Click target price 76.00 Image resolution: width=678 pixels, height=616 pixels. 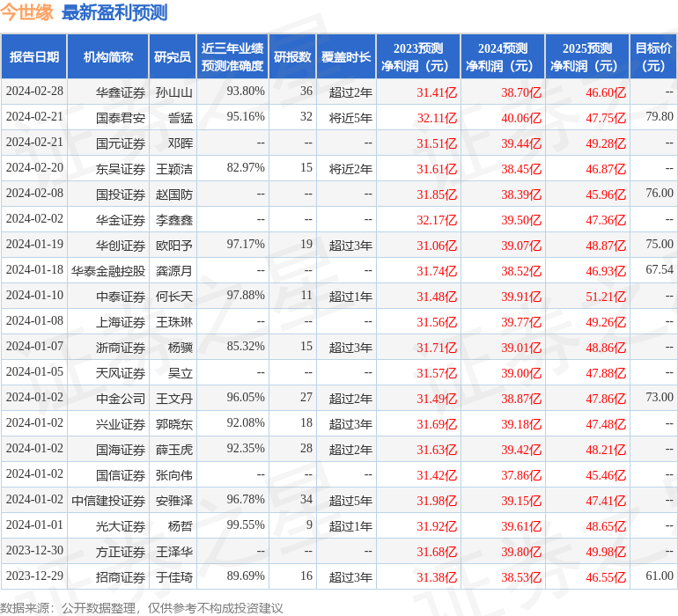click(x=660, y=194)
